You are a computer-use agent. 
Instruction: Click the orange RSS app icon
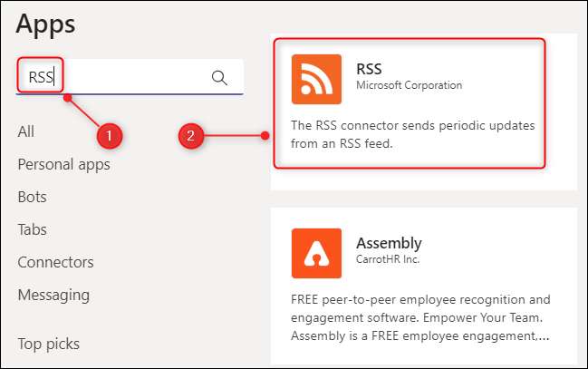click(x=316, y=79)
